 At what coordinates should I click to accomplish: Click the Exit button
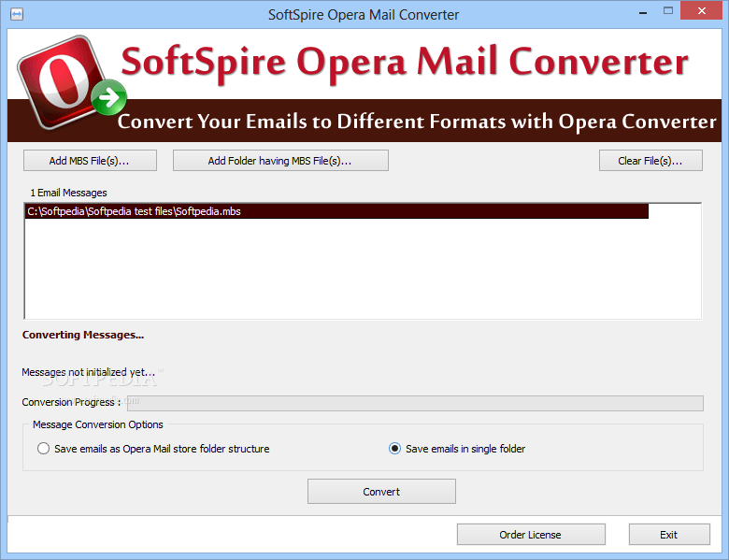tap(669, 535)
